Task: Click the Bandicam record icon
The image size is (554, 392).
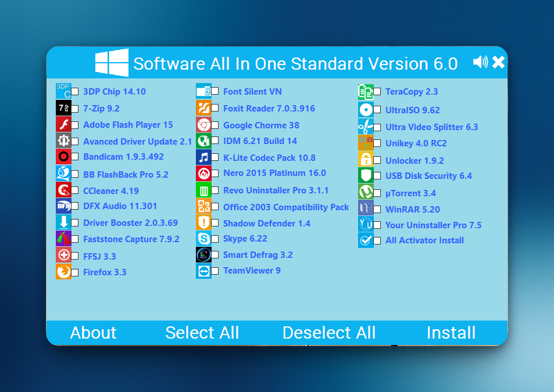Action: click(63, 156)
